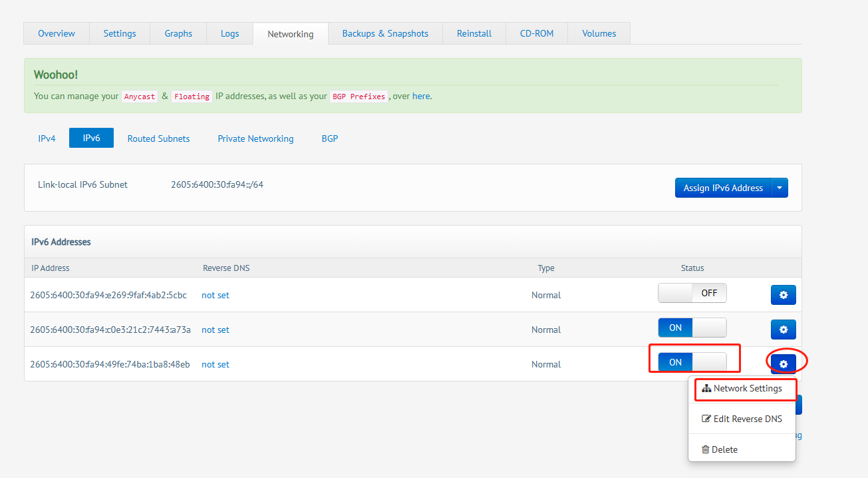This screenshot has height=478, width=868.
Task: Toggle the OFF switch for the 5cbc address
Action: point(692,293)
